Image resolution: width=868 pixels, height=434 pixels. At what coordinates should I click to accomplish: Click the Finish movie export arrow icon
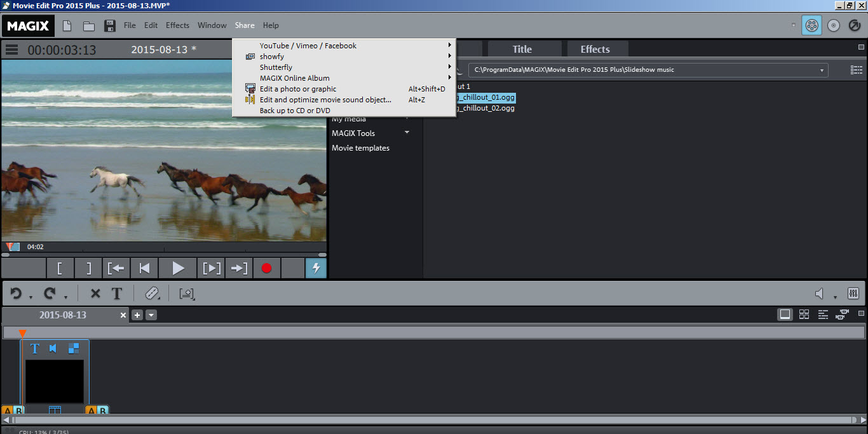coord(855,25)
